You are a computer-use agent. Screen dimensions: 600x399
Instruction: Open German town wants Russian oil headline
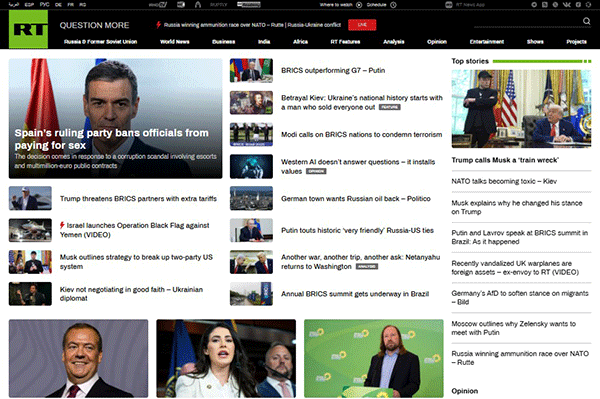pos(356,199)
